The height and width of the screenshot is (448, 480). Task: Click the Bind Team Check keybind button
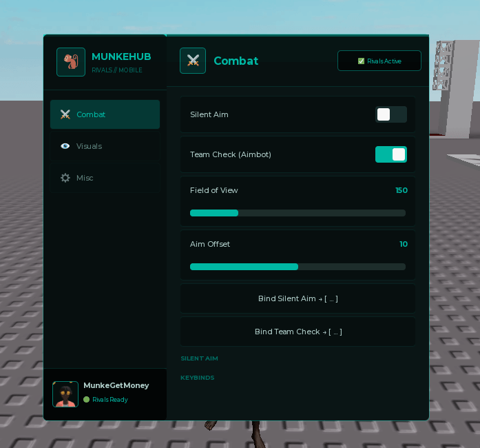coord(298,332)
